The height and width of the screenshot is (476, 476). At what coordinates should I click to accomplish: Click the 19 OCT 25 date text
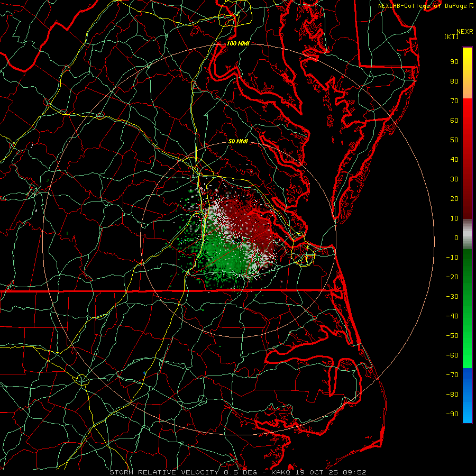click(317, 472)
